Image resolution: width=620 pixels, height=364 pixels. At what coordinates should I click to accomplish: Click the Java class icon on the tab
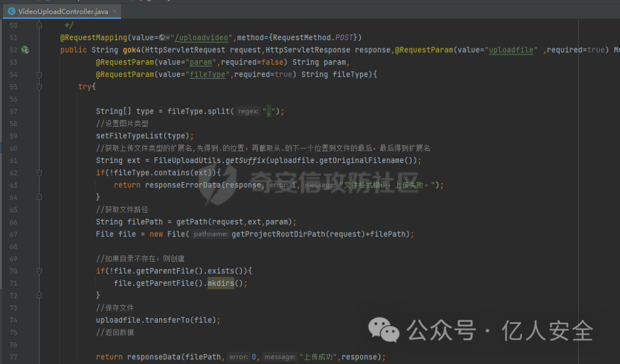[x=12, y=11]
